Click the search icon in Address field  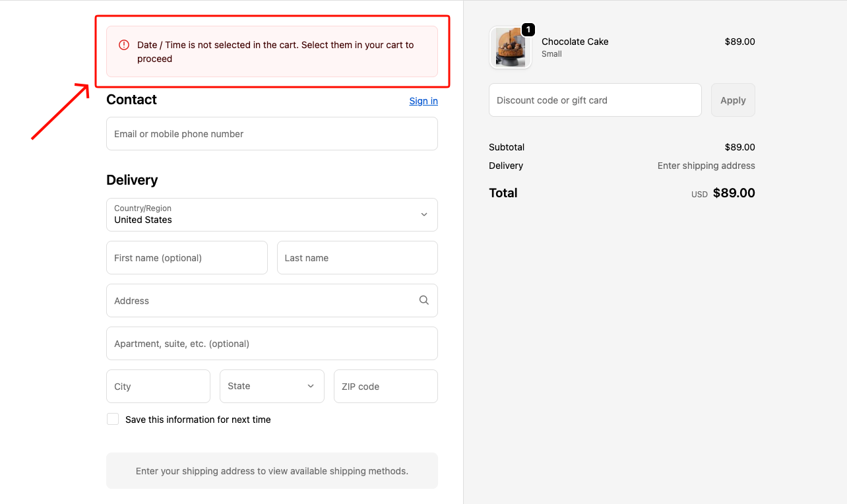coord(424,300)
